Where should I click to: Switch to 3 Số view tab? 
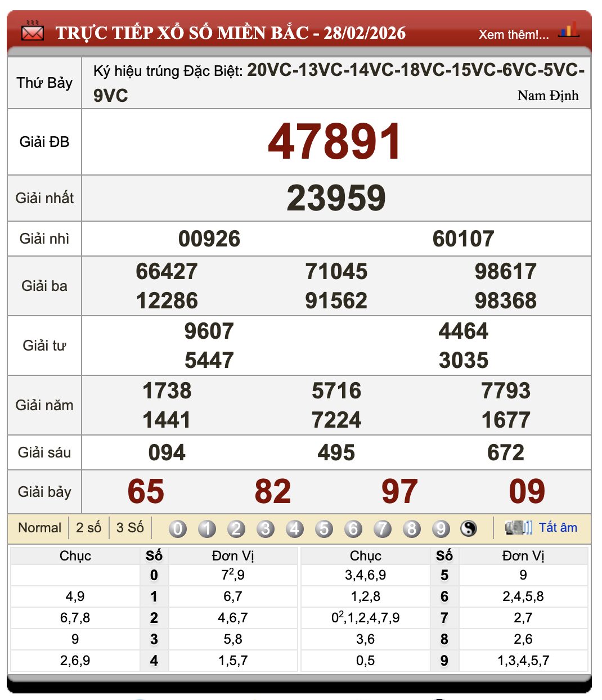(130, 528)
